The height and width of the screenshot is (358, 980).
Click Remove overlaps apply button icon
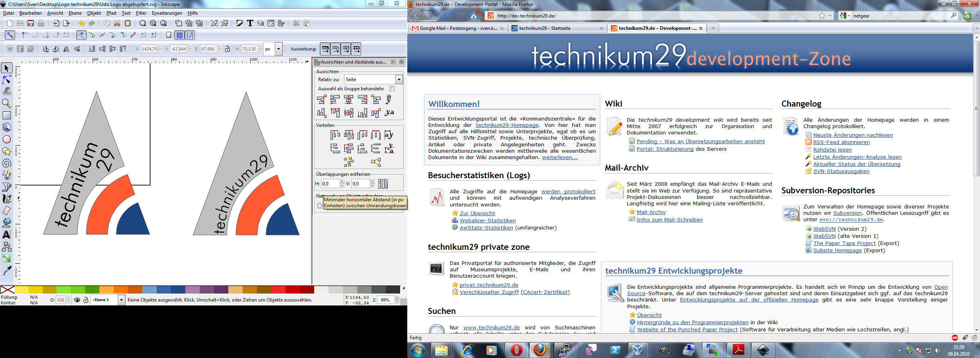(383, 184)
